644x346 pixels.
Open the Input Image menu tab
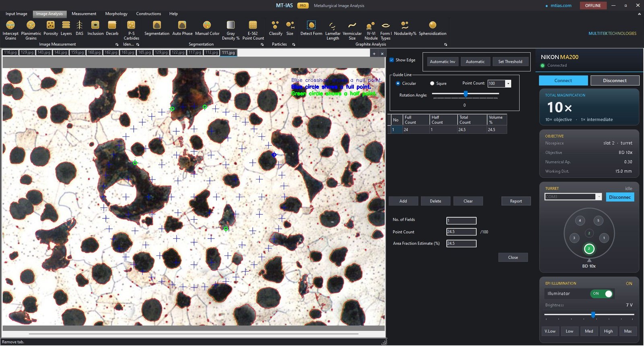[17, 14]
